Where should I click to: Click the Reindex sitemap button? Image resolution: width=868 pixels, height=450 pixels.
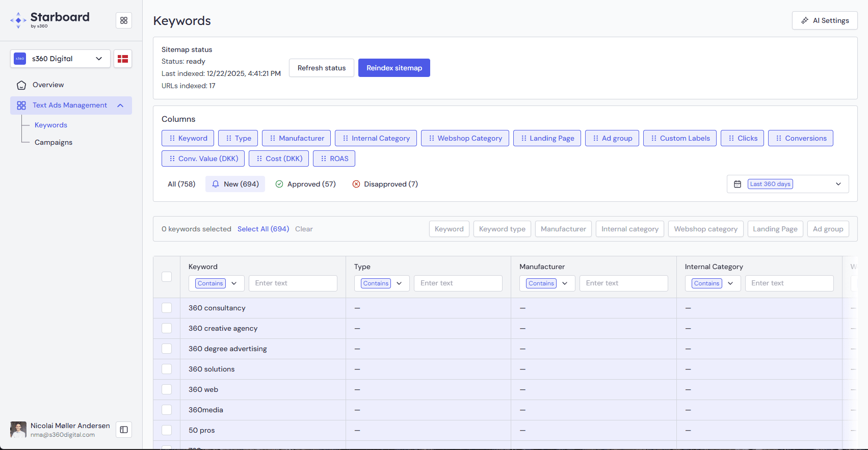[394, 68]
